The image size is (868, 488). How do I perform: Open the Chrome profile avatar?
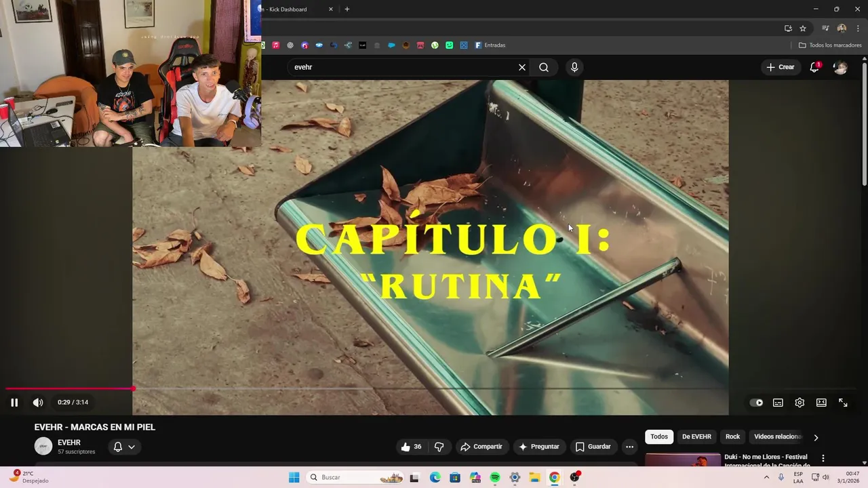click(x=842, y=28)
